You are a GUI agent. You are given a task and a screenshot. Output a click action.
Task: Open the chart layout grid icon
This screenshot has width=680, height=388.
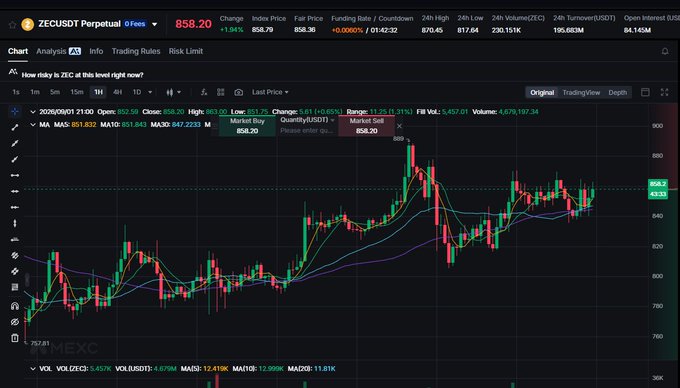pyautogui.click(x=221, y=92)
